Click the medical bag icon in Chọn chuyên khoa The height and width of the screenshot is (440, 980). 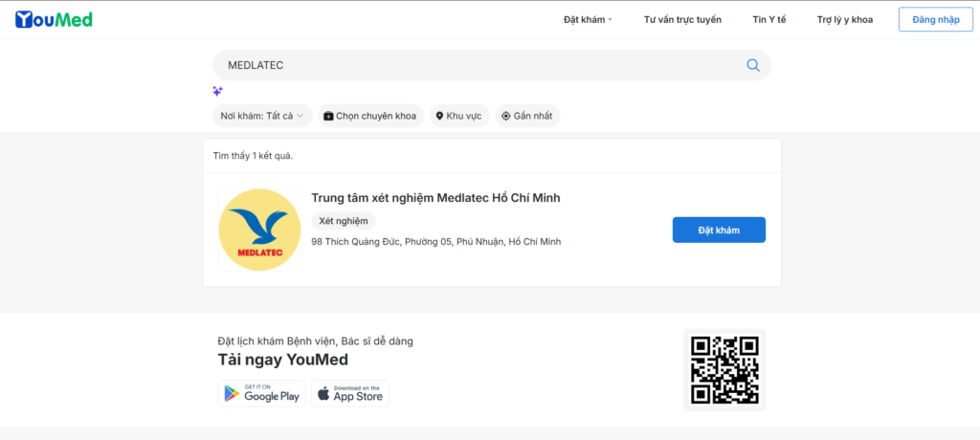[328, 116]
